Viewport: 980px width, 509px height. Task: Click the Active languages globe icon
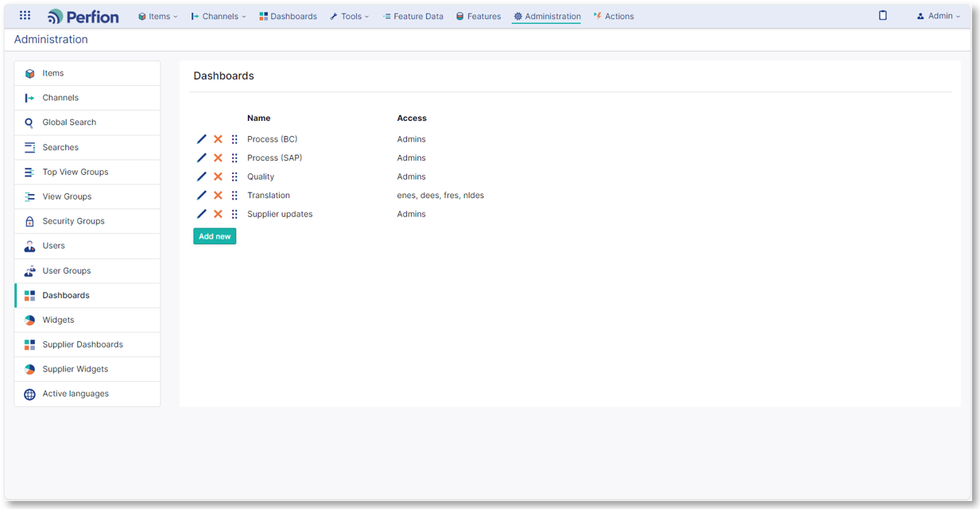29,394
